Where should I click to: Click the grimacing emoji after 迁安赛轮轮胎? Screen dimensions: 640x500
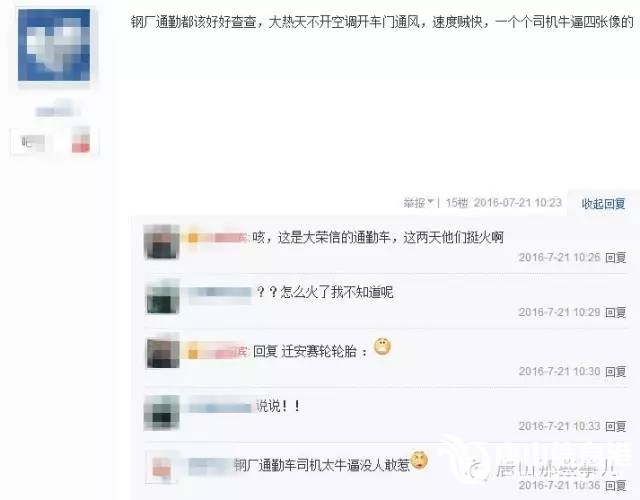pos(382,347)
